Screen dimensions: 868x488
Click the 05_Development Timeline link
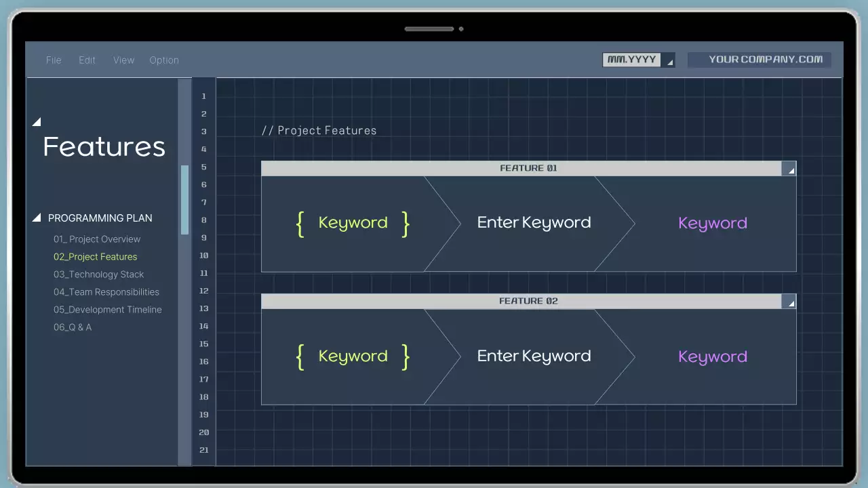point(108,309)
